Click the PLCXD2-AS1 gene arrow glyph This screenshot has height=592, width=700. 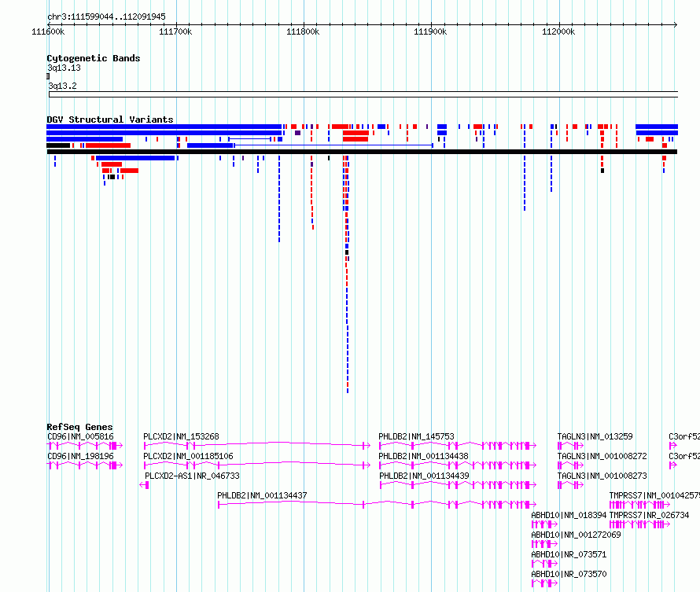coord(144,485)
